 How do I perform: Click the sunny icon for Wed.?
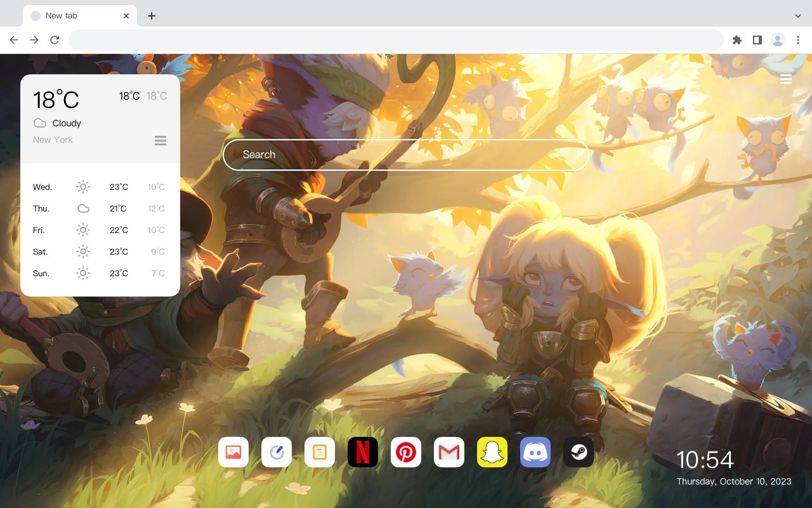[83, 187]
